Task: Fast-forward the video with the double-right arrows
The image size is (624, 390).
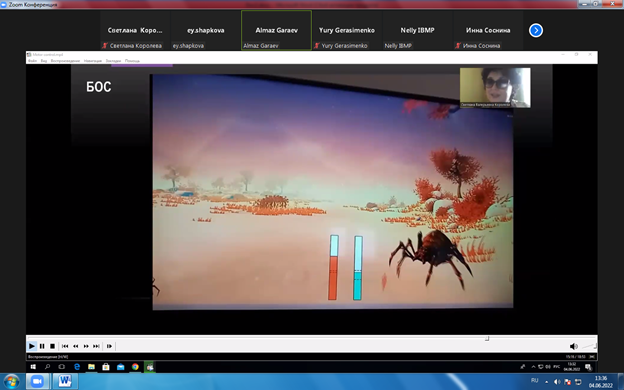Action: (x=86, y=346)
